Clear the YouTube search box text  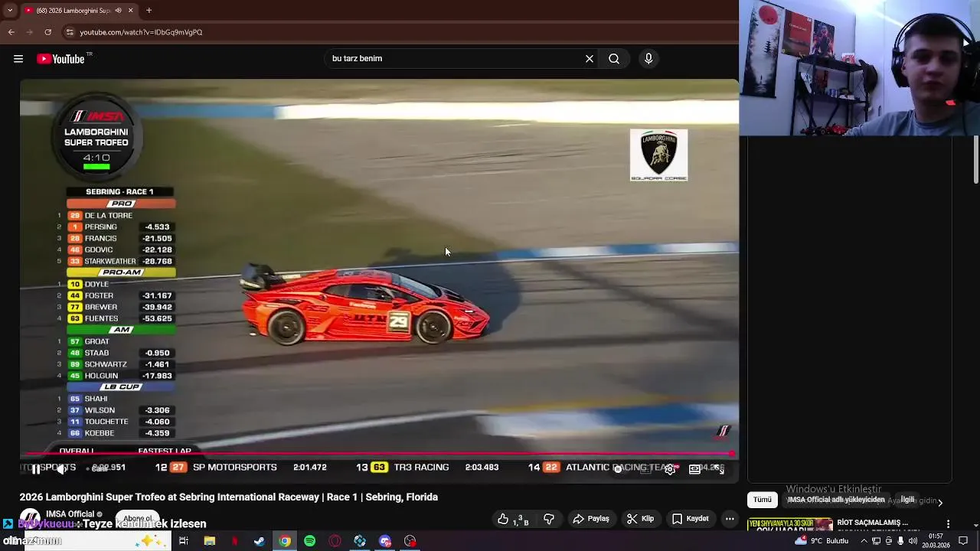point(590,58)
